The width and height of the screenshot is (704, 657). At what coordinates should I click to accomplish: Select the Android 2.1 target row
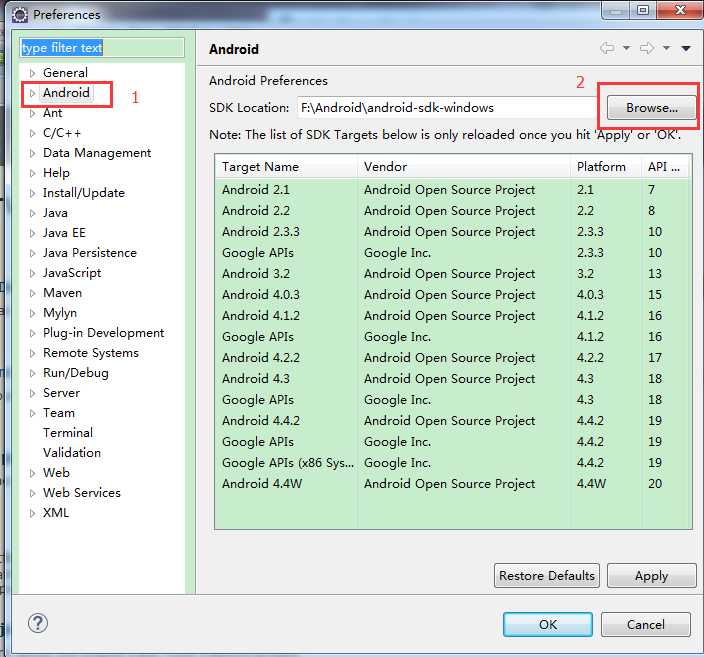[453, 190]
